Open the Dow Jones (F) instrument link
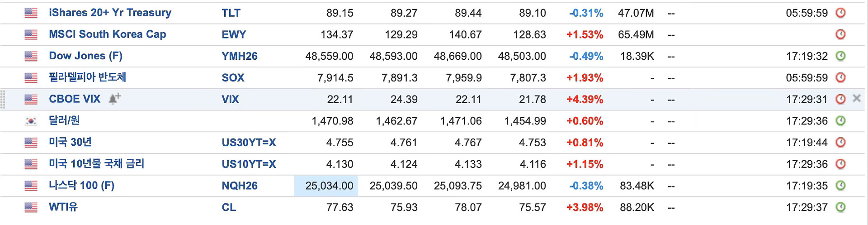Image resolution: width=868 pixels, height=225 pixels. pyautogui.click(x=85, y=56)
